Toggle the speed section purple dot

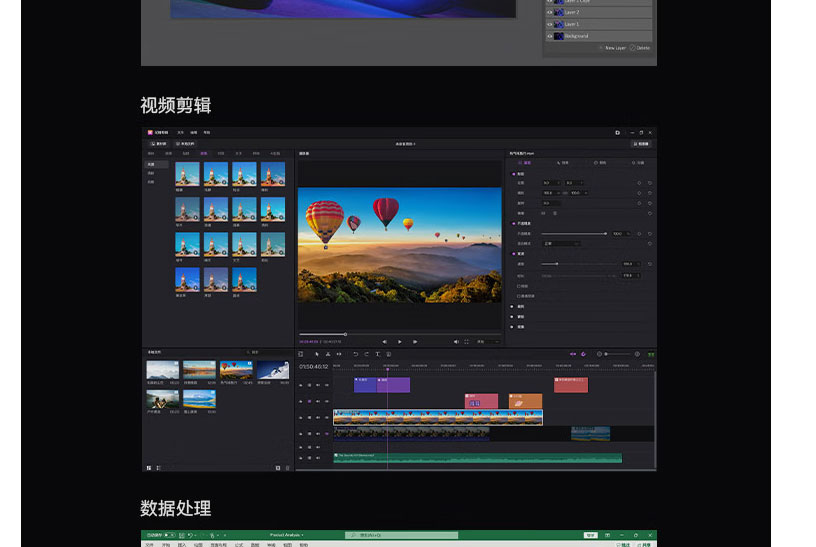pyautogui.click(x=514, y=253)
